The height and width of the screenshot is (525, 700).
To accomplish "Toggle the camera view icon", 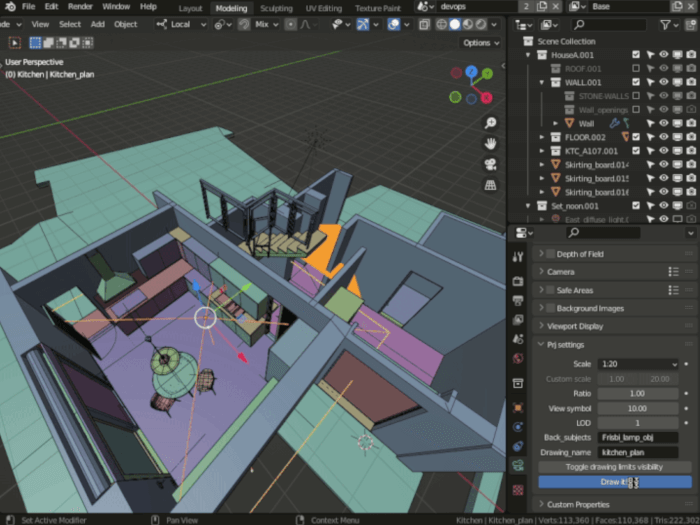I will click(x=490, y=165).
